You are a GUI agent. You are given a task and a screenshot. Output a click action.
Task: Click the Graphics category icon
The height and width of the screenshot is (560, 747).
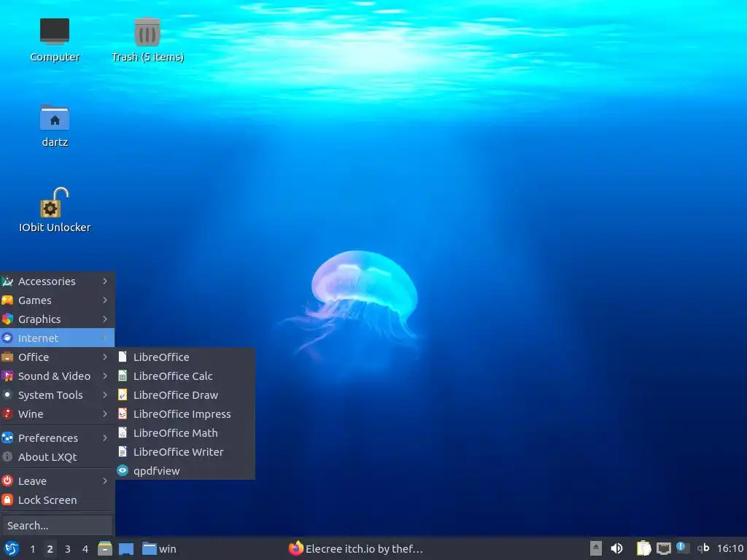point(7,319)
